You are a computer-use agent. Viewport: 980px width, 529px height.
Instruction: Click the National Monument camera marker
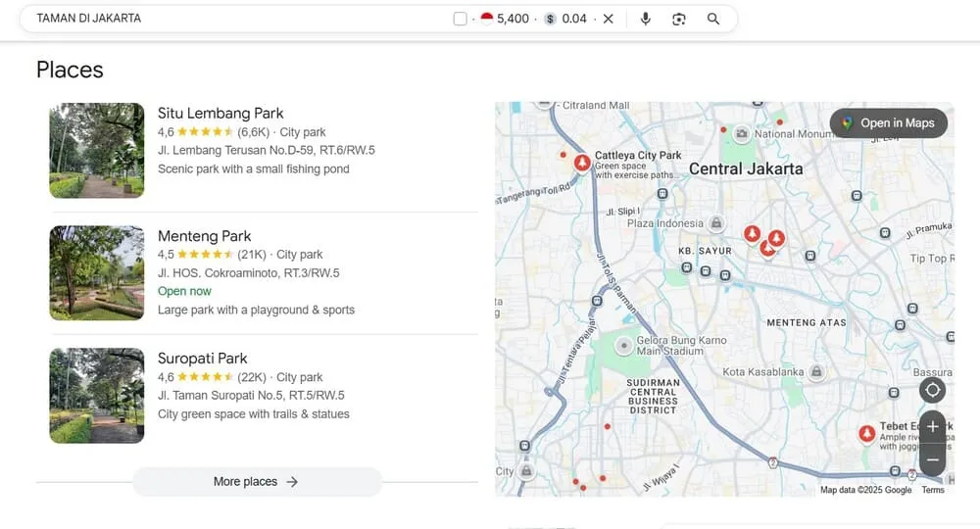741,133
